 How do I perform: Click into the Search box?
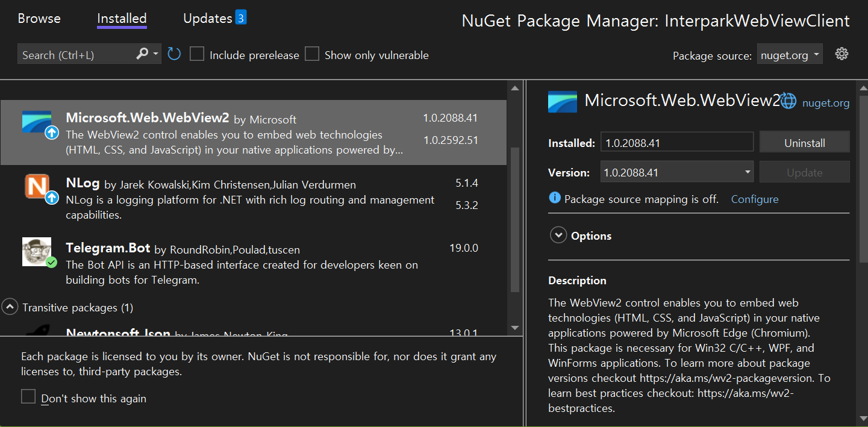tap(75, 55)
